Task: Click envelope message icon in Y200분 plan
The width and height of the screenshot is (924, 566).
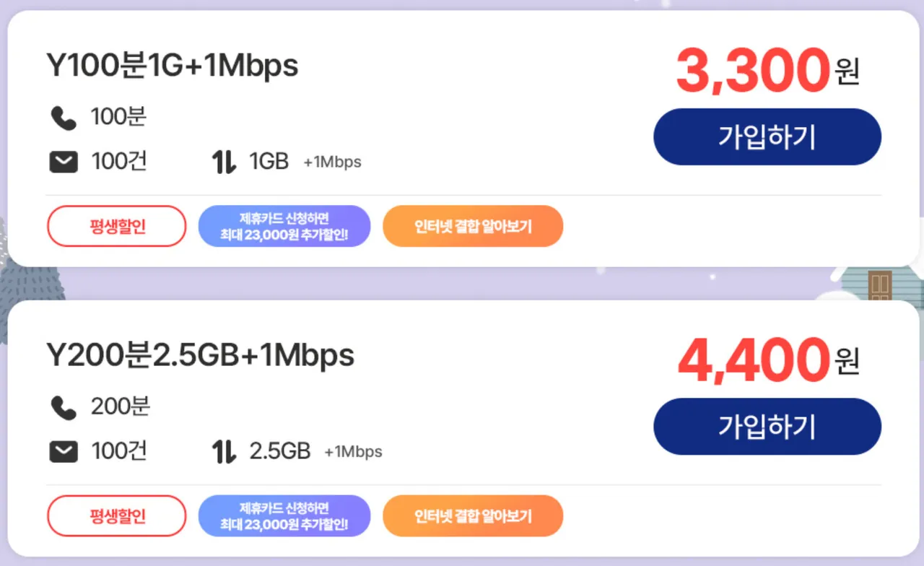Action: [x=64, y=453]
